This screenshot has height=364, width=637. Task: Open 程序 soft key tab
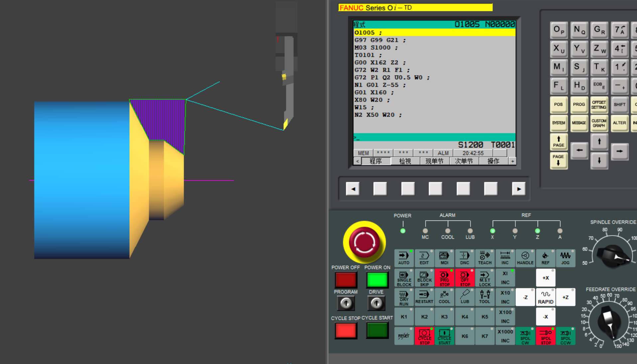(x=376, y=161)
